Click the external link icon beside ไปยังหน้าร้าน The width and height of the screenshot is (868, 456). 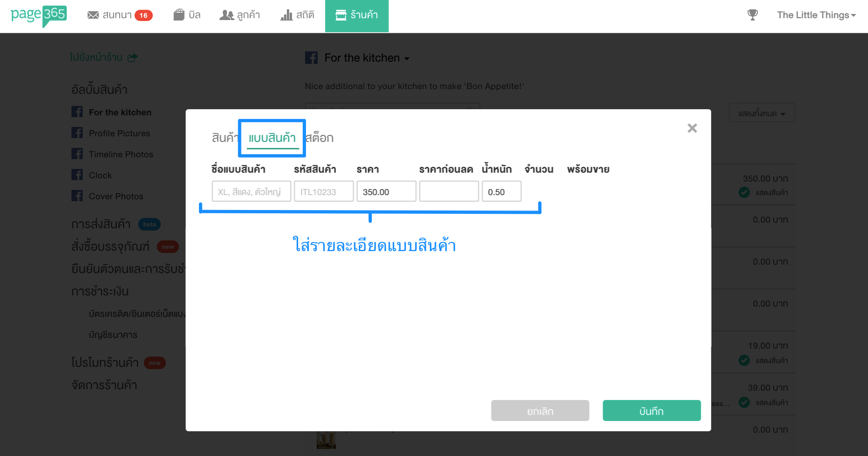(133, 57)
